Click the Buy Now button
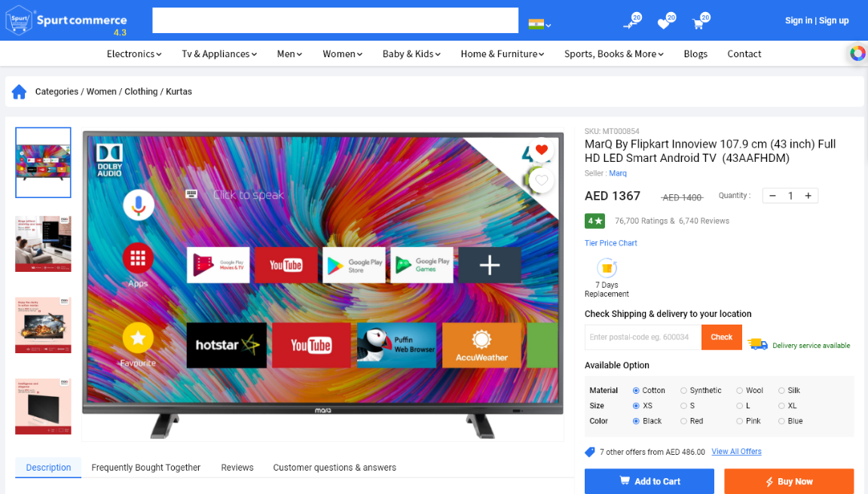This screenshot has height=494, width=868. click(789, 481)
